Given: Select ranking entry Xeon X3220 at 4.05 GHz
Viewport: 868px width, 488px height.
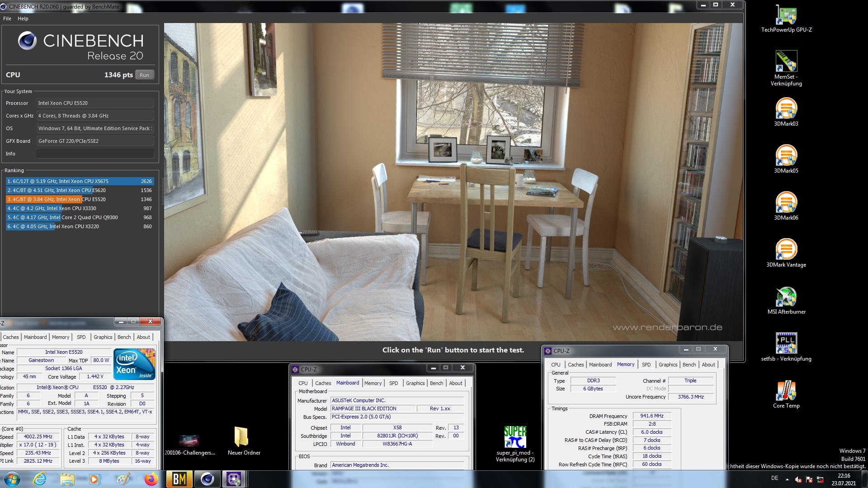Looking at the screenshot, I should pos(80,226).
